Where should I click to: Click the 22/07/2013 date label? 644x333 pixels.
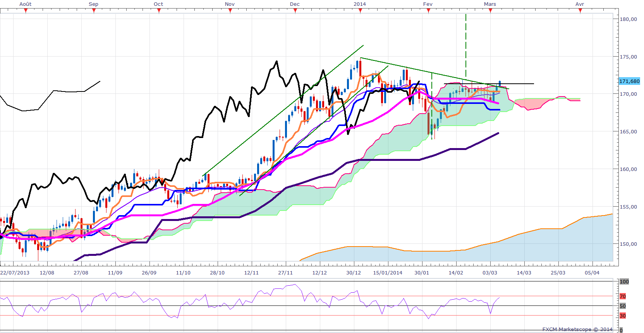(15, 273)
